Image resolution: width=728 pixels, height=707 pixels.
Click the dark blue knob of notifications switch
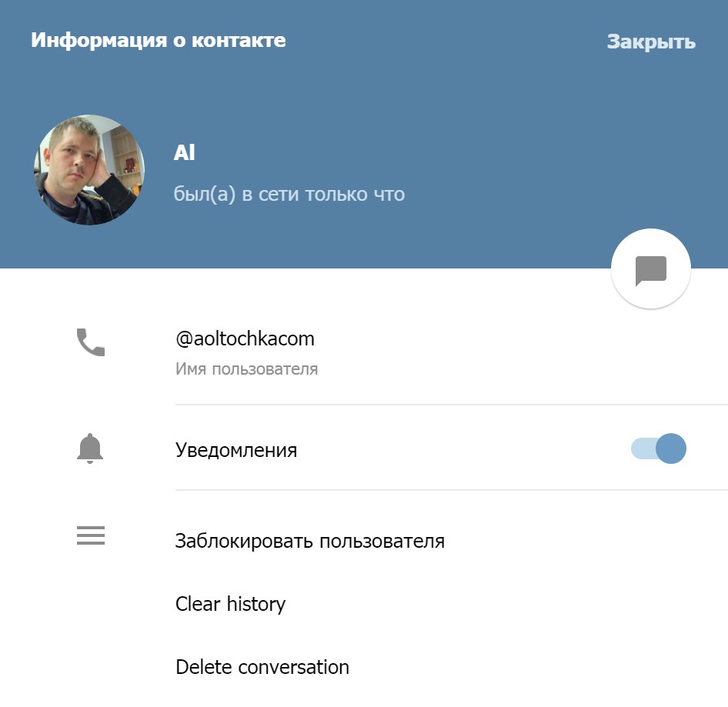671,449
